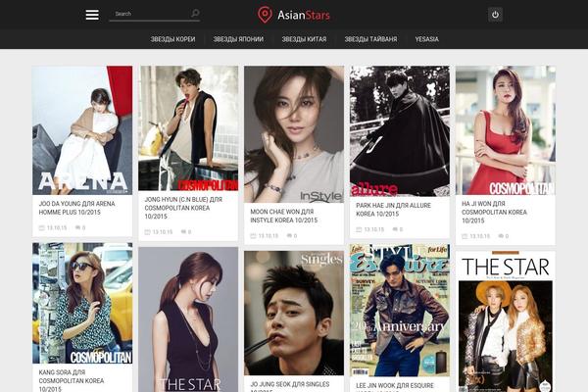Open Park Hae Jin Allure Korea post

click(x=393, y=210)
